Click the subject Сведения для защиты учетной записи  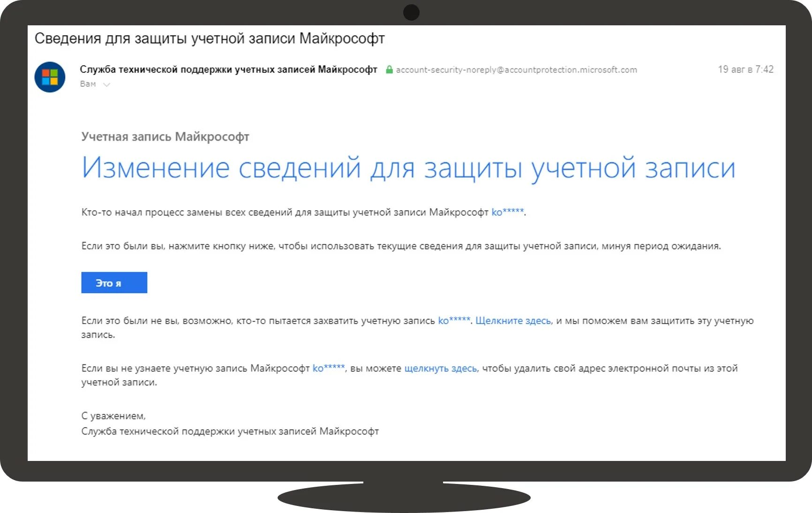[210, 38]
